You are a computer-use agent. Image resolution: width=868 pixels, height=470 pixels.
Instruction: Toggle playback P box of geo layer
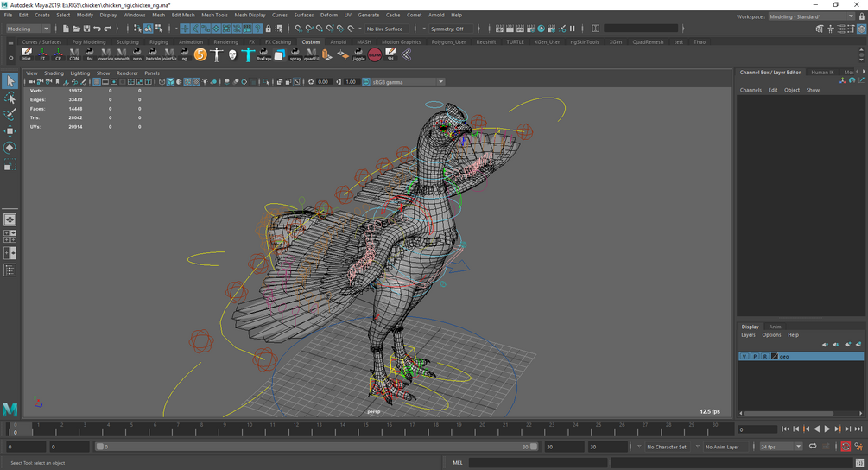tap(755, 357)
